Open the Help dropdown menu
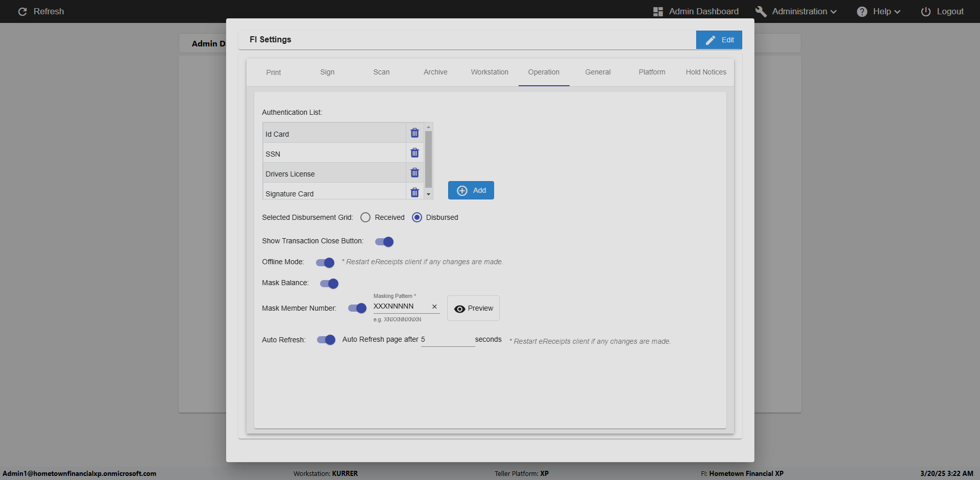 tap(878, 11)
